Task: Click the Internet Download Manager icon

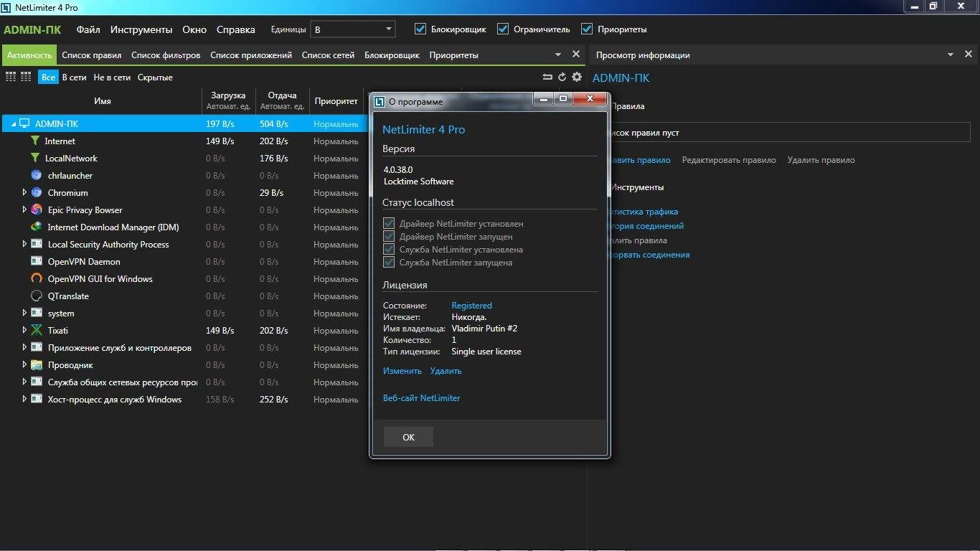Action: click(x=37, y=227)
